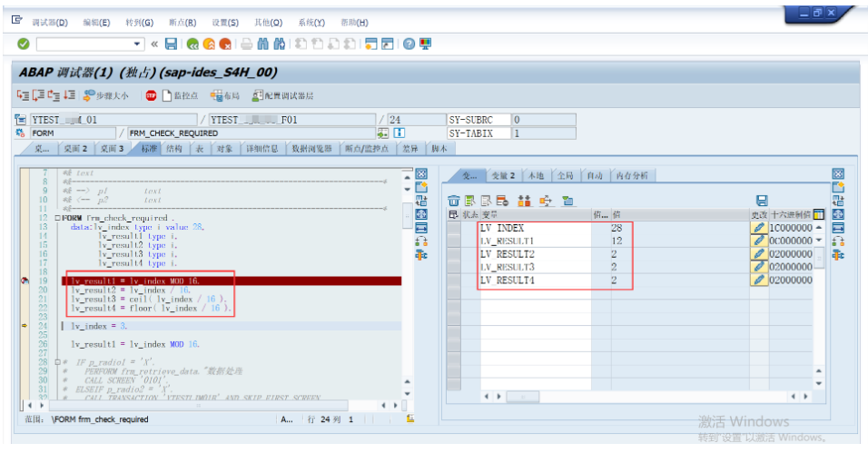Click the orange Exit icon
This screenshot has width=868, height=453.
[x=209, y=44]
